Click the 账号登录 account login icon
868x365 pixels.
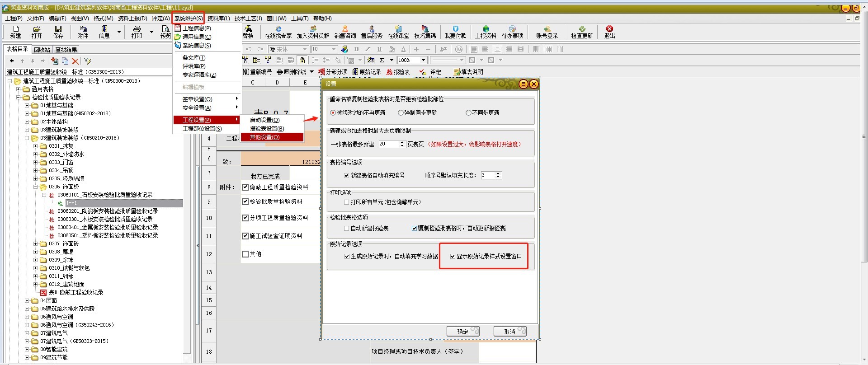547,32
